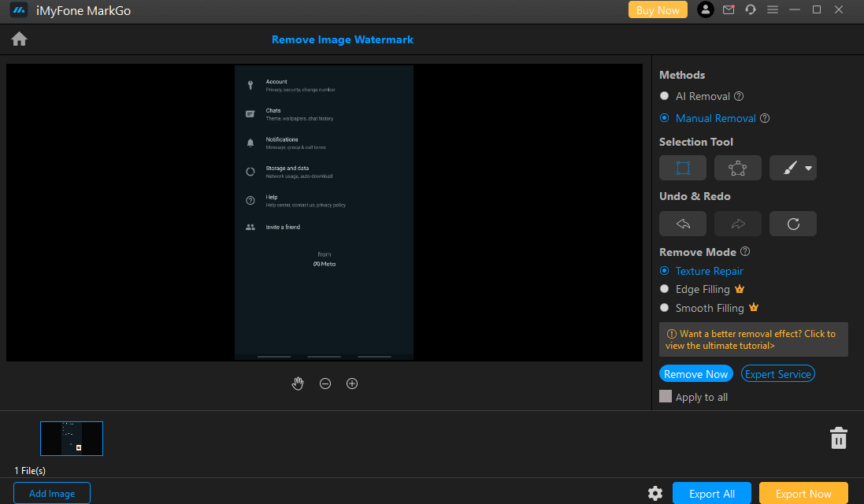The width and height of the screenshot is (864, 504).
Task: Click the Help row in the preview
Action: 324,201
